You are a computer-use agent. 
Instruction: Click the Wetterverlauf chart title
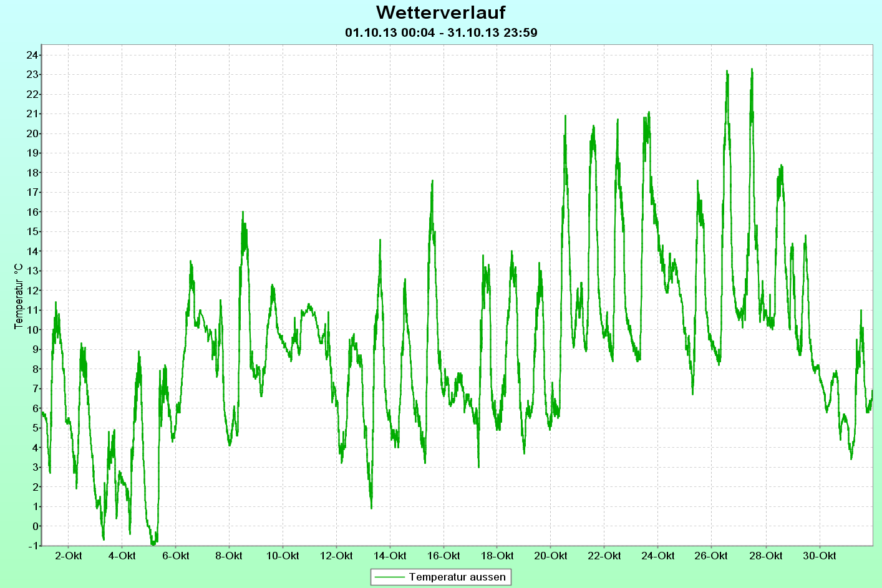coord(440,12)
